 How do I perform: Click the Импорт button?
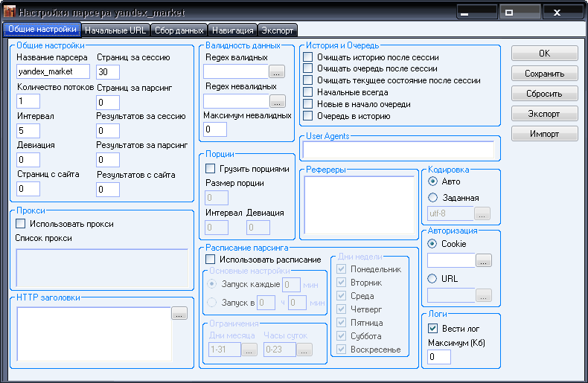click(544, 134)
